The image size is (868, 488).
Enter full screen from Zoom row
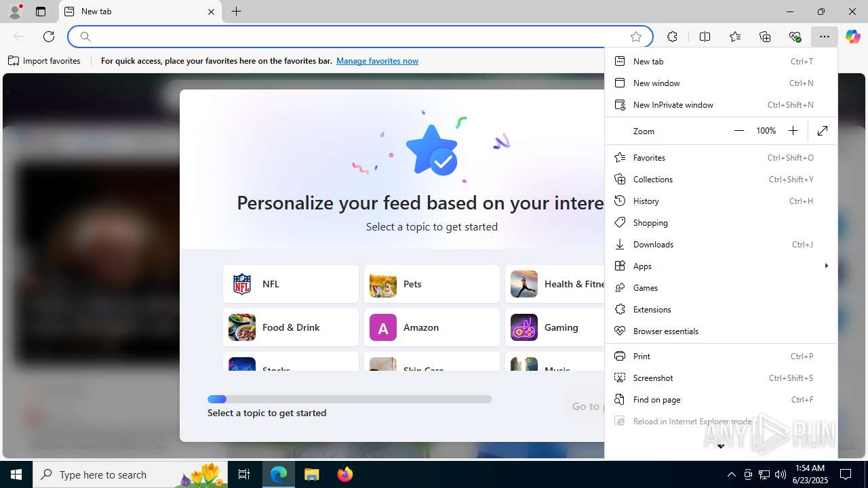823,131
